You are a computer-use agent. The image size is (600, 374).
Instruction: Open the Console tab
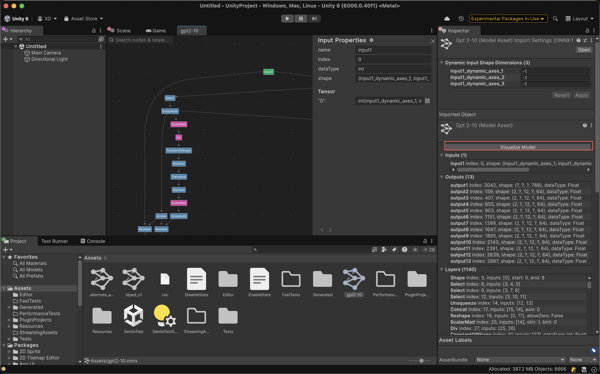pos(93,241)
